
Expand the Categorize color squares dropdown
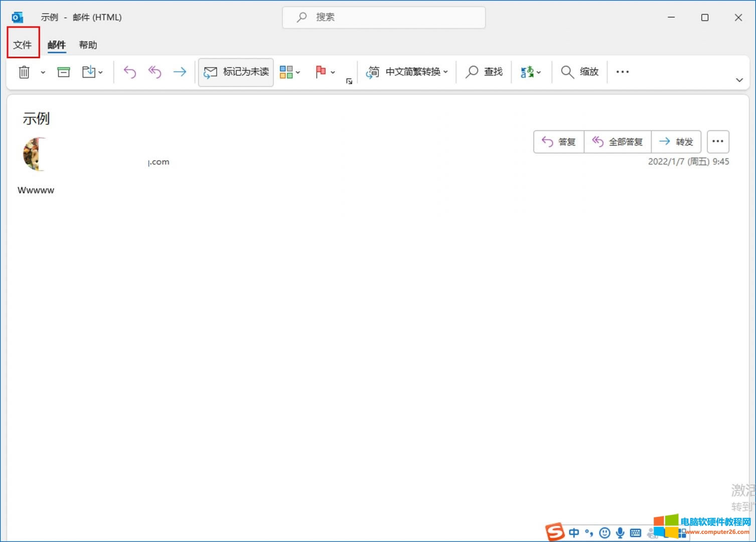[290, 72]
